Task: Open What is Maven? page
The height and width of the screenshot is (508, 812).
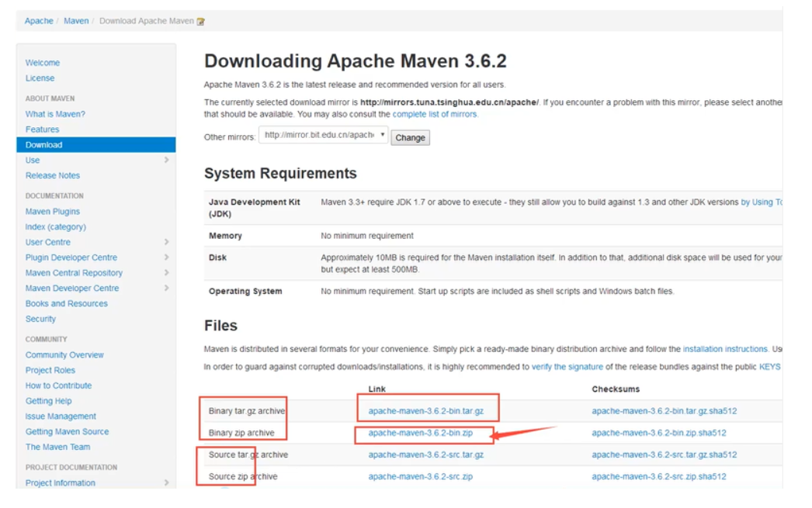Action: pyautogui.click(x=55, y=114)
